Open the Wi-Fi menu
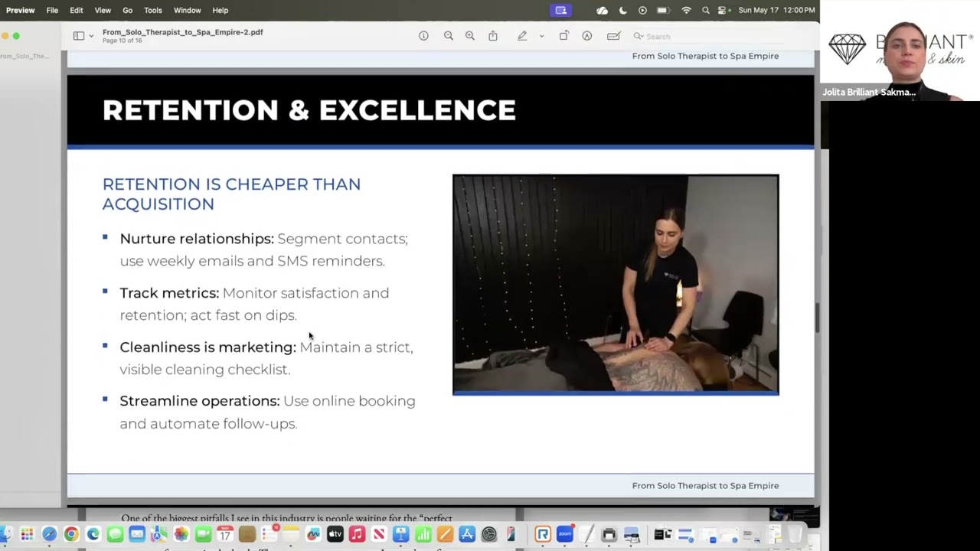The width and height of the screenshot is (980, 551). point(686,10)
